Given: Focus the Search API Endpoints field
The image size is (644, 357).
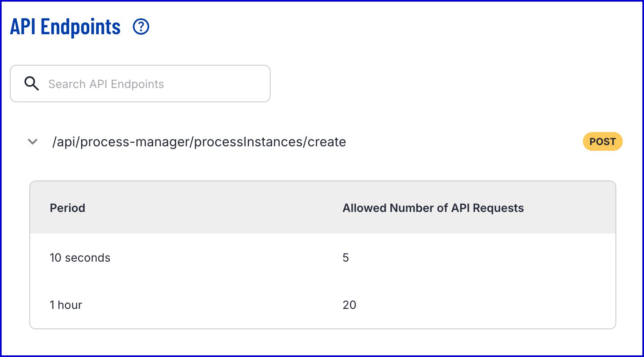Looking at the screenshot, I should click(x=140, y=84).
